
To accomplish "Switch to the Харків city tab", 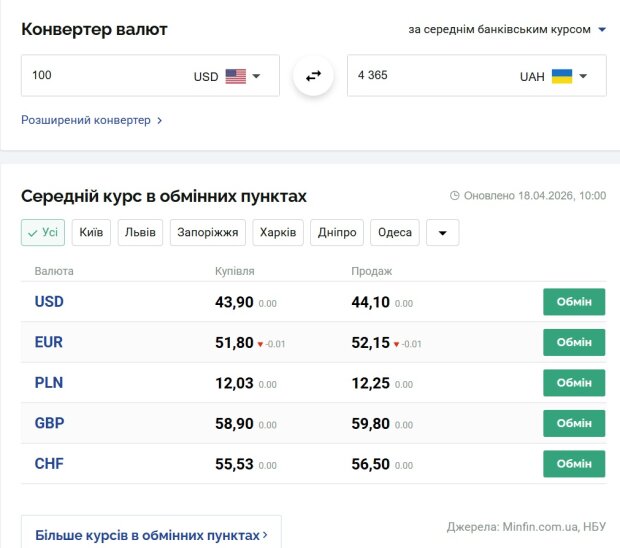I will coord(277,232).
